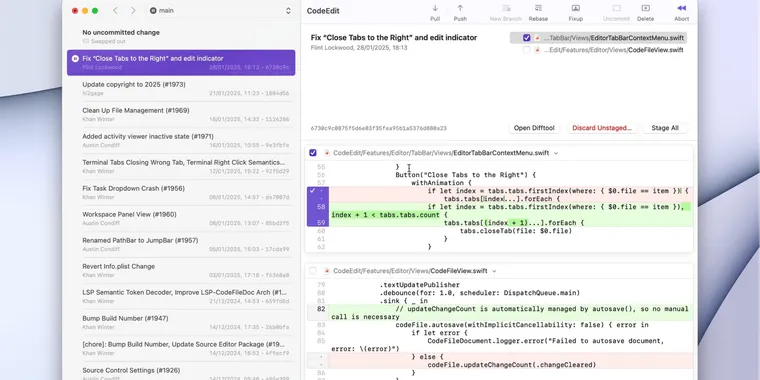
Task: Click pause icon on selected commit row
Action: tap(75, 58)
